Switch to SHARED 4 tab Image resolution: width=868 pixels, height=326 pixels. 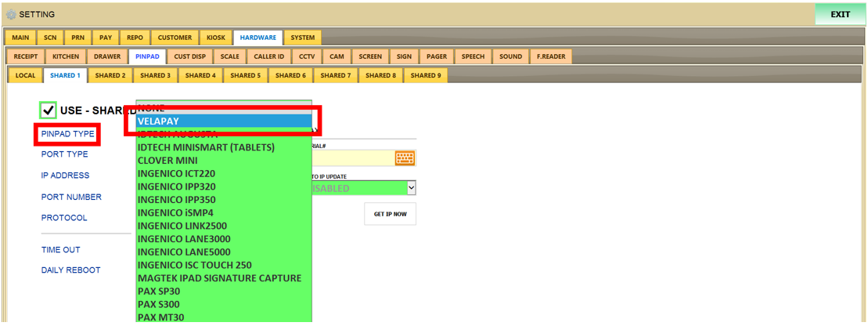click(200, 75)
